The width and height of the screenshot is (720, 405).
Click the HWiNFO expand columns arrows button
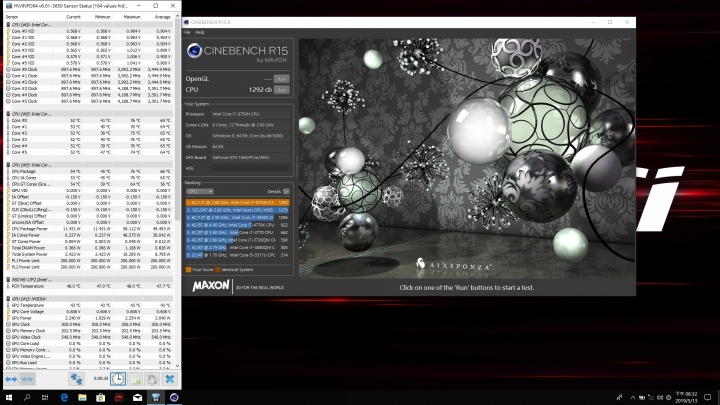(11, 379)
